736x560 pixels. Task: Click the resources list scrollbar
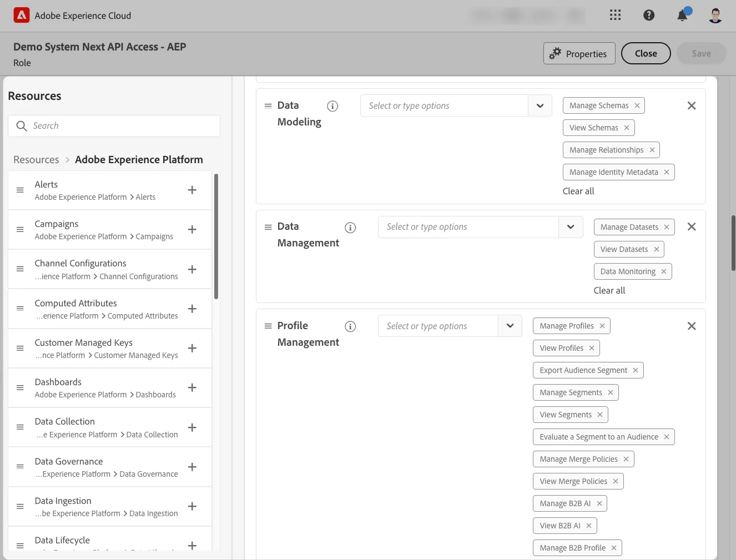pyautogui.click(x=216, y=236)
